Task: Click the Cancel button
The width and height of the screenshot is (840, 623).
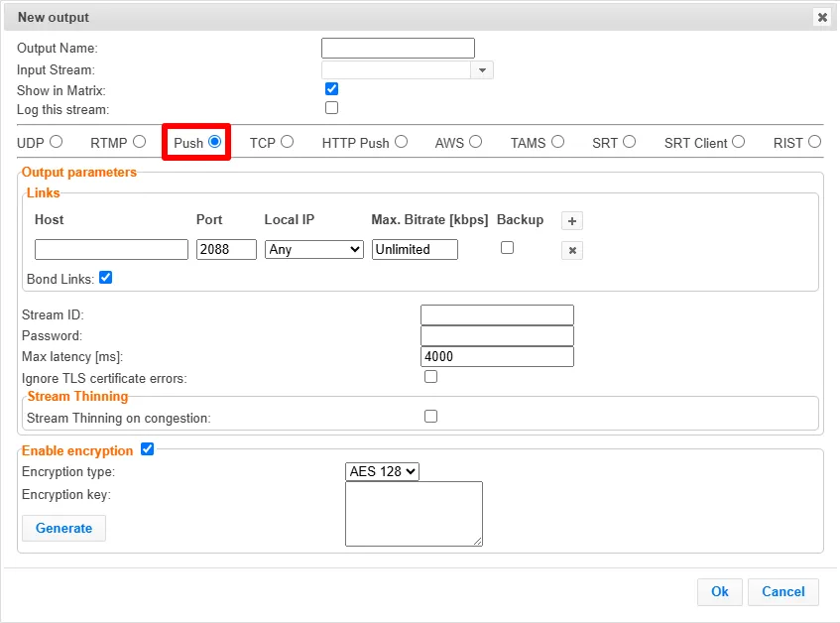Action: point(783,592)
